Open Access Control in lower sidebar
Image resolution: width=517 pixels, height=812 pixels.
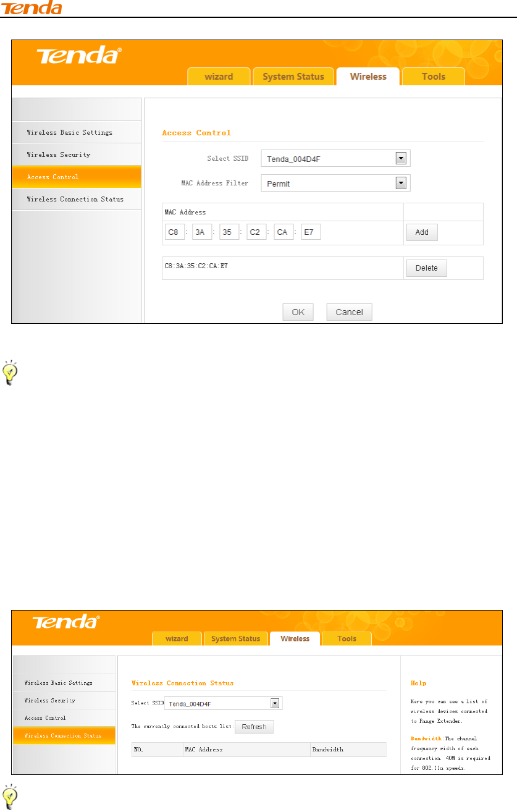64,718
